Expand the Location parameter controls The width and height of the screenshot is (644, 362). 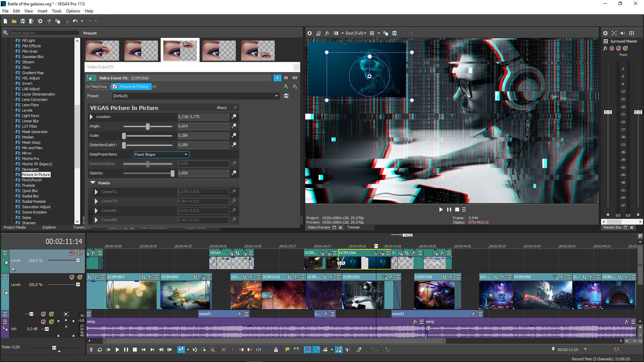point(92,117)
